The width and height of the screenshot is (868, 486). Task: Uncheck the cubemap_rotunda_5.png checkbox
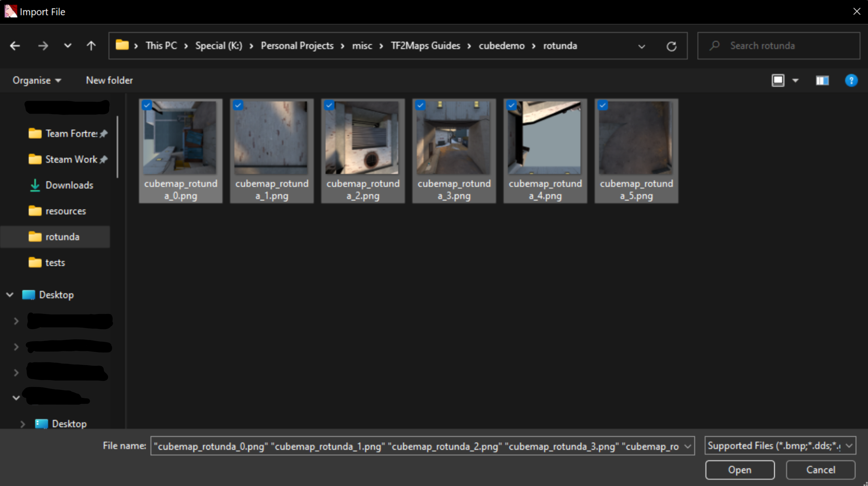pos(602,105)
